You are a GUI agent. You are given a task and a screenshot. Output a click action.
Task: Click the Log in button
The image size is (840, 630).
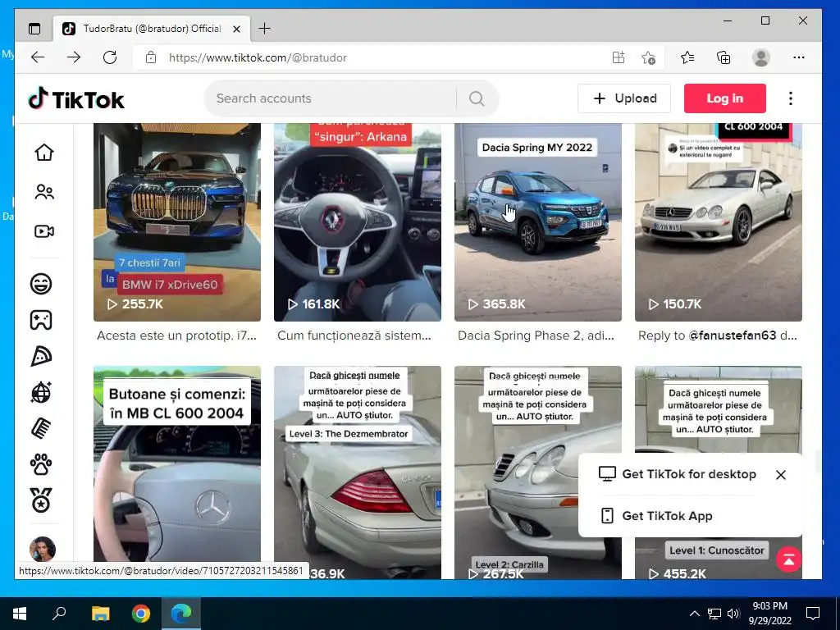[x=725, y=98]
